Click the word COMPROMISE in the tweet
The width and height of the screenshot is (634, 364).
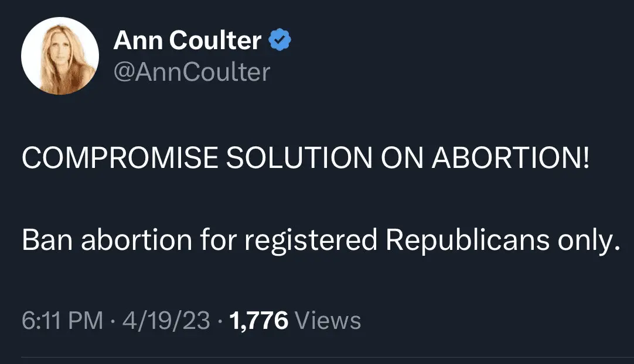[x=117, y=160]
